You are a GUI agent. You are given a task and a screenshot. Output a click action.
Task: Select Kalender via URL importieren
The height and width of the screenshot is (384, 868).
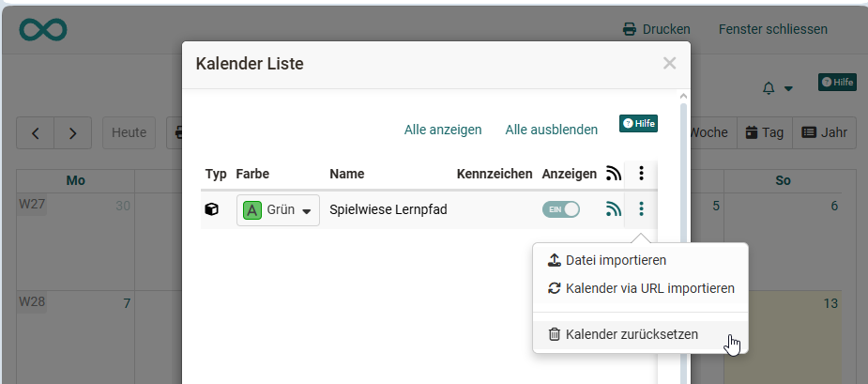pyautogui.click(x=641, y=288)
